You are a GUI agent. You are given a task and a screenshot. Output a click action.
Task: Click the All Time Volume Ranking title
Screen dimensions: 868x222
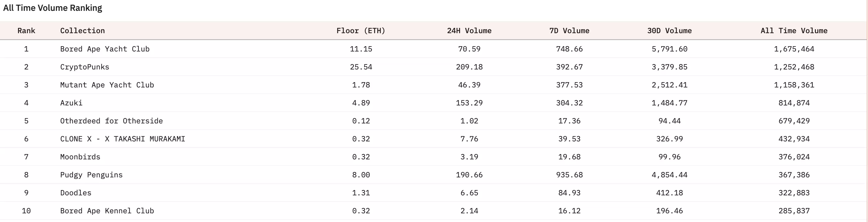[x=52, y=8]
